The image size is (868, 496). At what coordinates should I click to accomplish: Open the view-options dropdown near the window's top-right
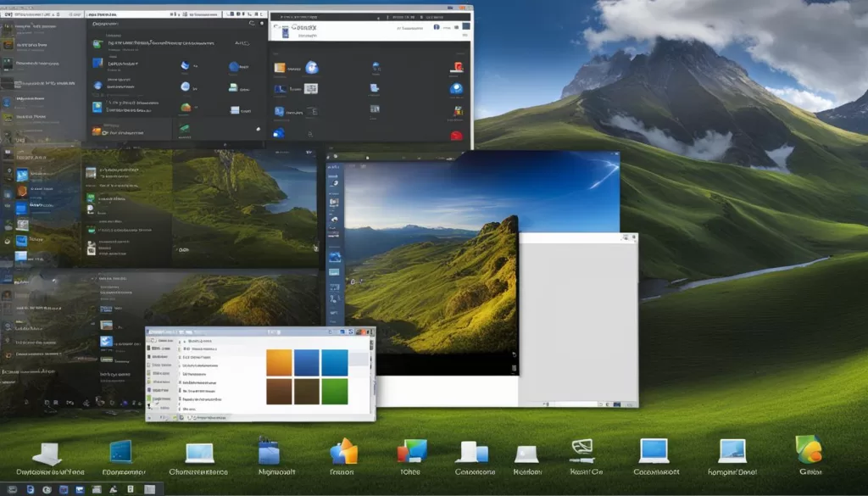370,332
